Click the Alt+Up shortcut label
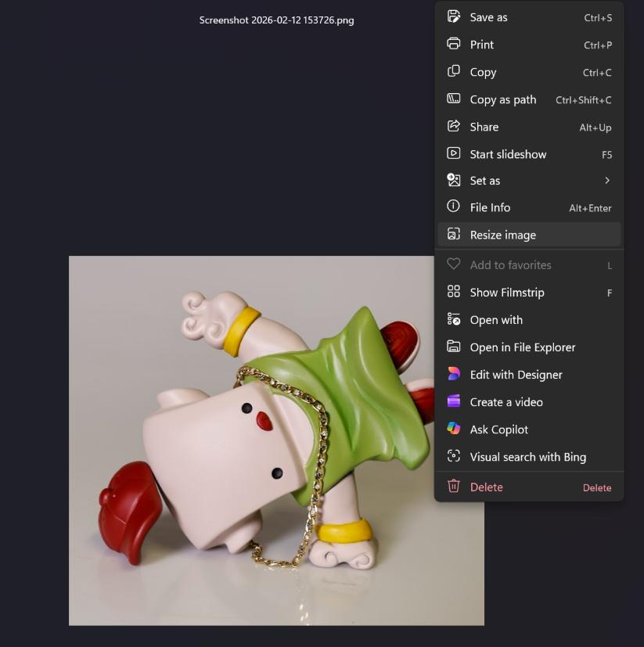 pos(595,128)
